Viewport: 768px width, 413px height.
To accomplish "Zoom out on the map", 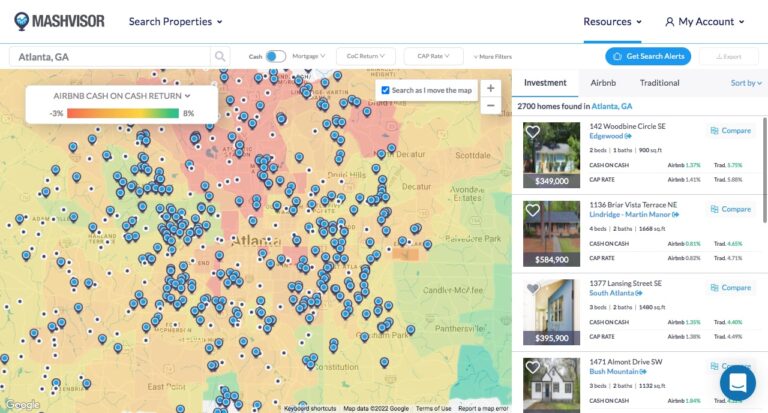I will (490, 105).
